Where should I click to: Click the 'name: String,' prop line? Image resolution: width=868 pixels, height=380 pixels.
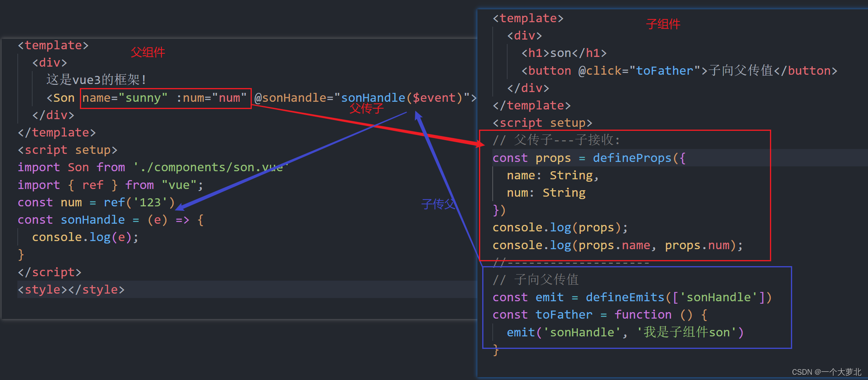click(553, 176)
